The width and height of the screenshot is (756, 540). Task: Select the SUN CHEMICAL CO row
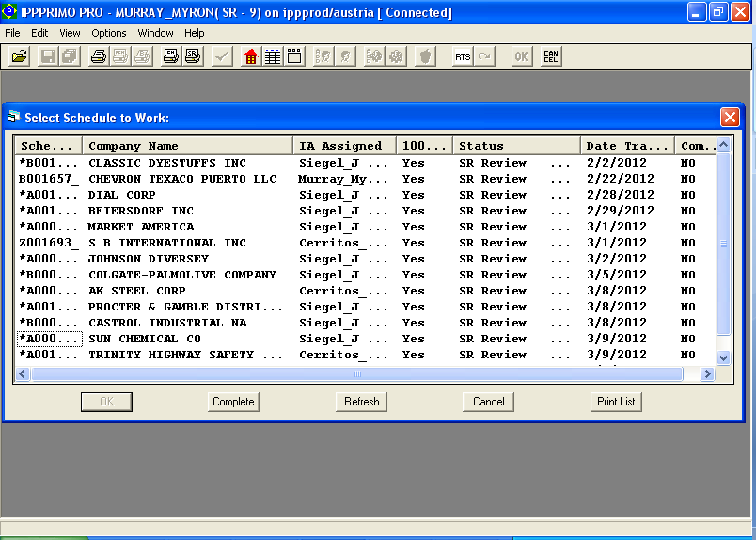tap(366, 339)
